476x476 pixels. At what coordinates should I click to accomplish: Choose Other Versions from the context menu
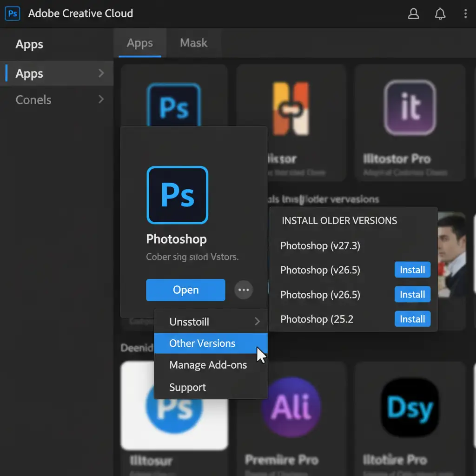point(202,344)
